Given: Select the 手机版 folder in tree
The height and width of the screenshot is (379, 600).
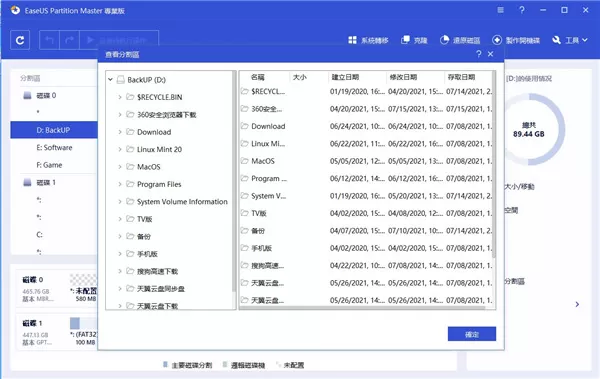Looking at the screenshot, I should coord(147,254).
